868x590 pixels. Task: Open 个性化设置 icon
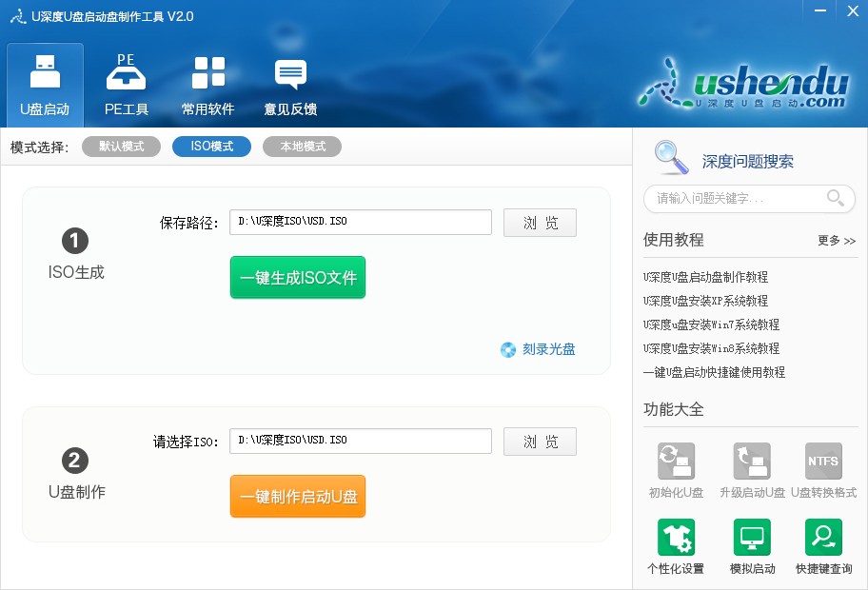click(676, 537)
